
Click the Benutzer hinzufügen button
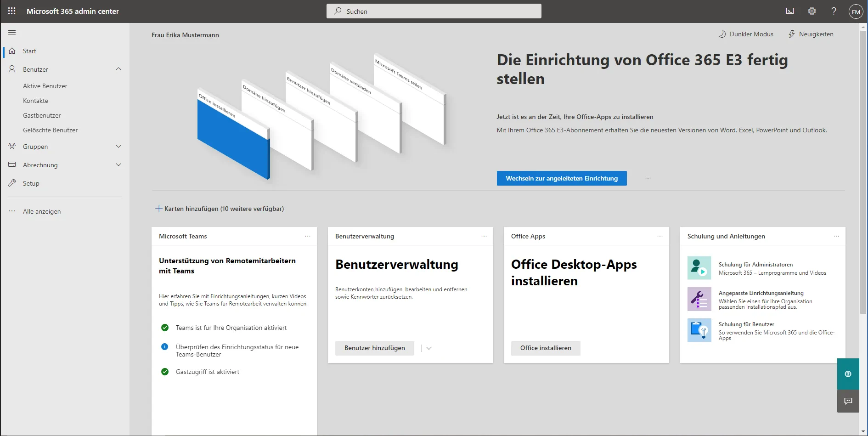tap(375, 348)
